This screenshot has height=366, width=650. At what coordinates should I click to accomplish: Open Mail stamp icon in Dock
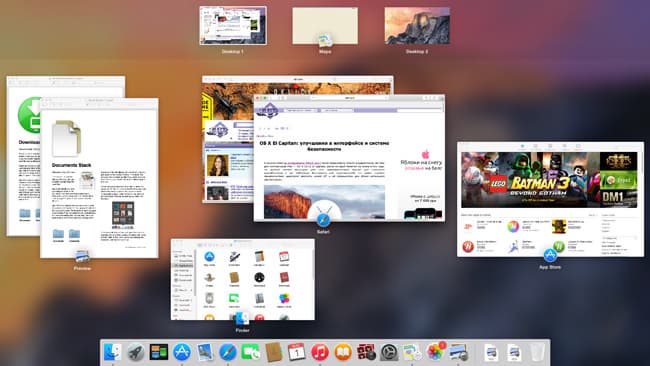pyautogui.click(x=205, y=352)
